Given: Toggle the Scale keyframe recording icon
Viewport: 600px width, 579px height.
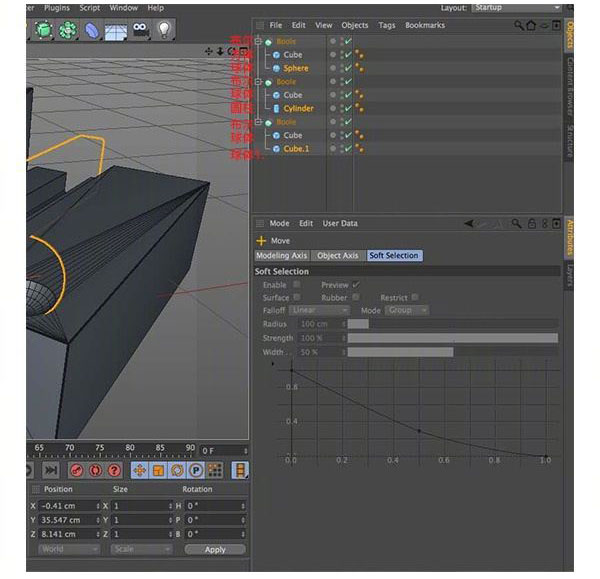Looking at the screenshot, I should point(158,470).
